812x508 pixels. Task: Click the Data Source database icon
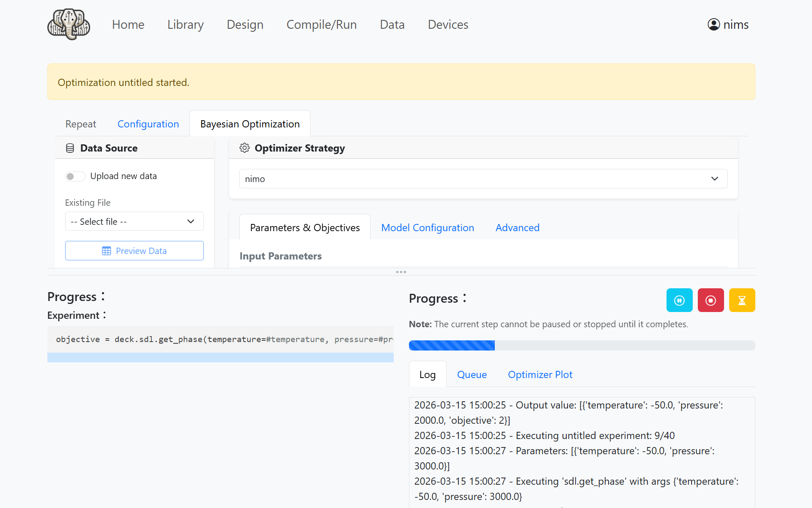tap(70, 148)
